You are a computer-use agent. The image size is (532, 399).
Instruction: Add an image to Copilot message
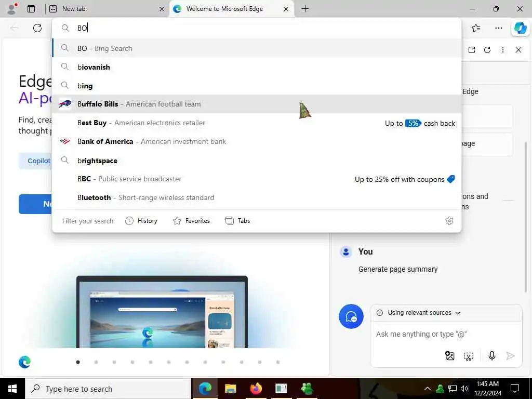pos(449,355)
